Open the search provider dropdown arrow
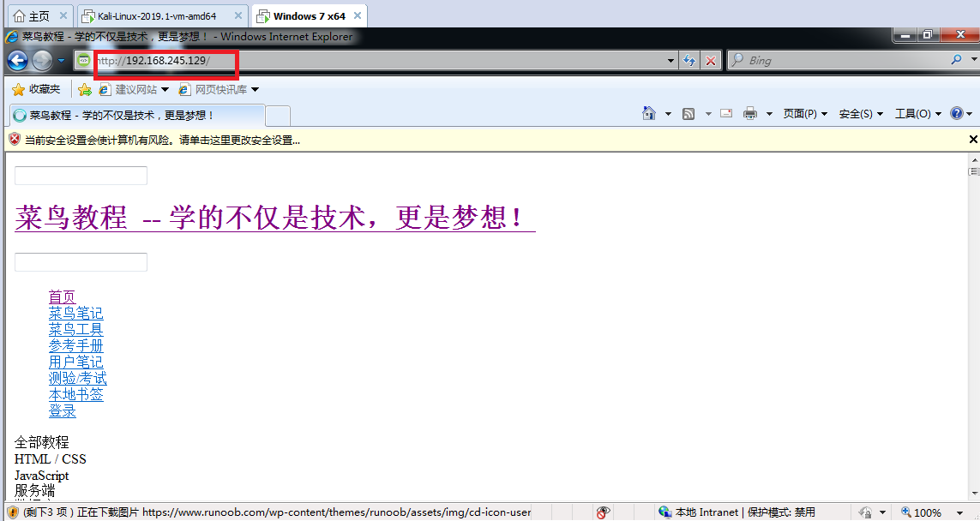980x521 pixels. tap(974, 60)
